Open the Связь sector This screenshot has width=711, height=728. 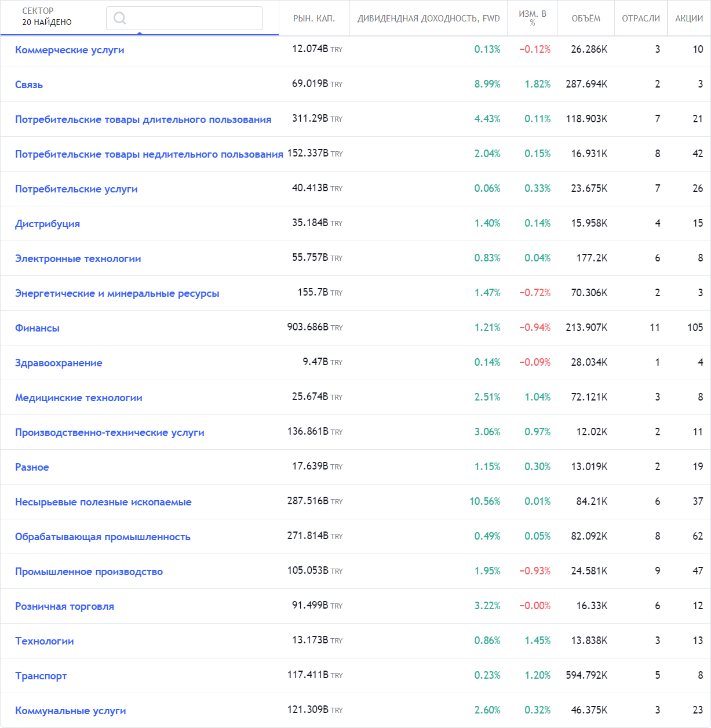tap(29, 85)
